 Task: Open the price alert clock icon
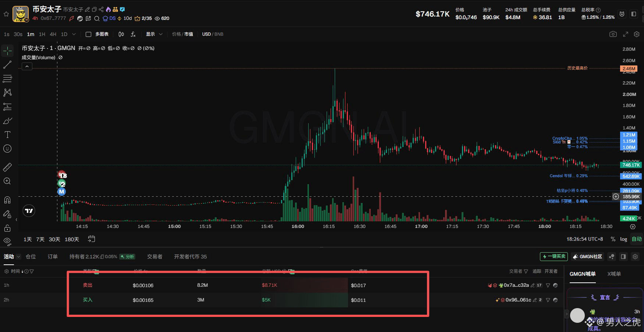(622, 14)
